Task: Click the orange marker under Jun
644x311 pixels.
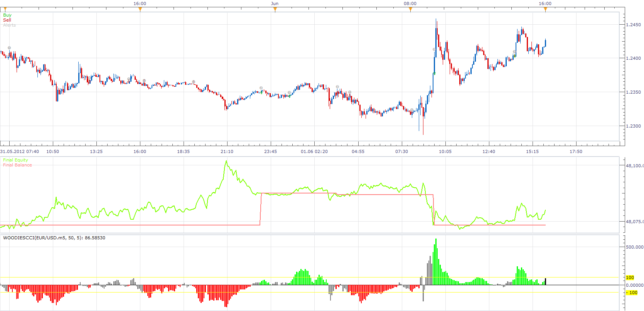Action: [x=275, y=10]
